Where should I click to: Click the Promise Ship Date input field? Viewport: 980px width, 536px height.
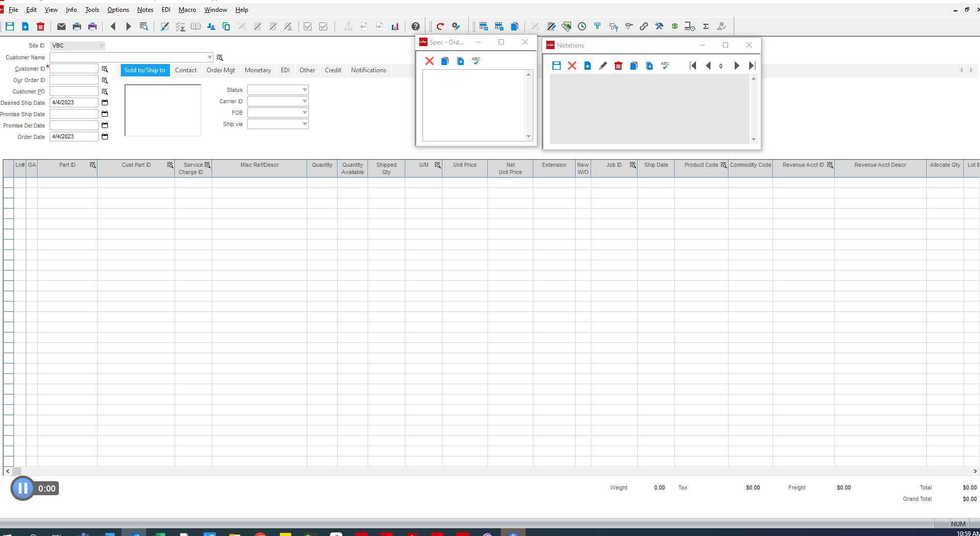(74, 114)
